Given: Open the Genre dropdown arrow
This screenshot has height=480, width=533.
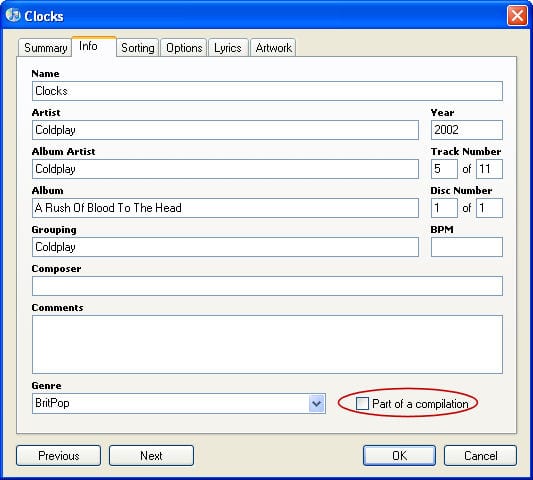Looking at the screenshot, I should 317,404.
